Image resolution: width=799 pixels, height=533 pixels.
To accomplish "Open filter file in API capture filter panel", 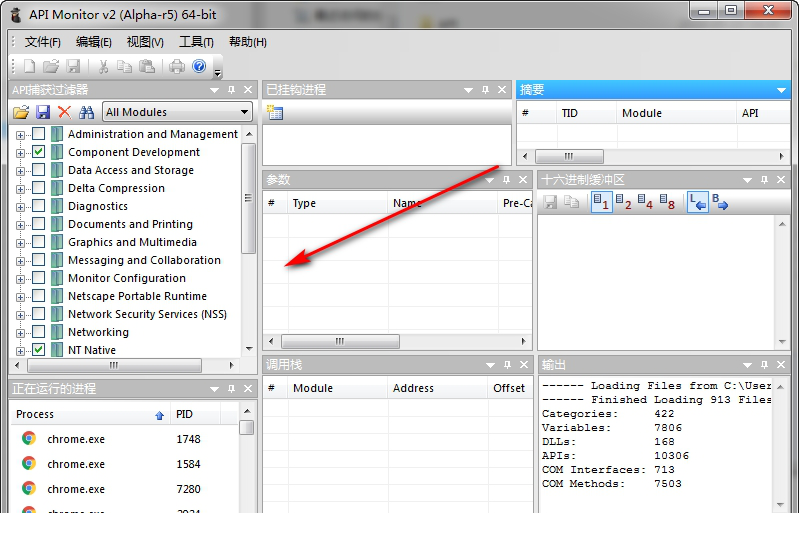I will tap(21, 112).
